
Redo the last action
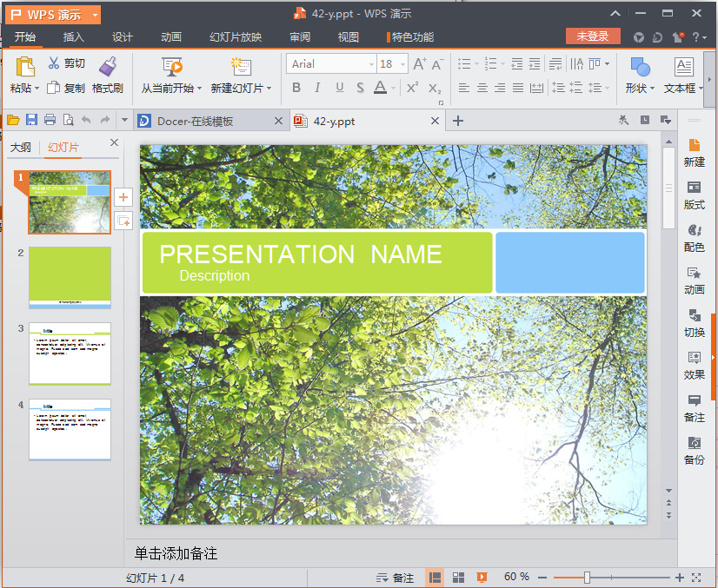[x=105, y=120]
